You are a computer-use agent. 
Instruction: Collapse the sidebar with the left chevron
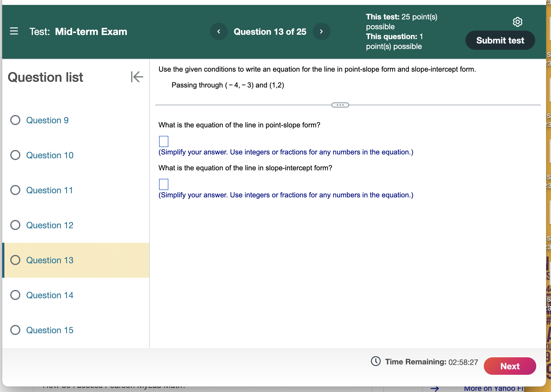point(137,77)
